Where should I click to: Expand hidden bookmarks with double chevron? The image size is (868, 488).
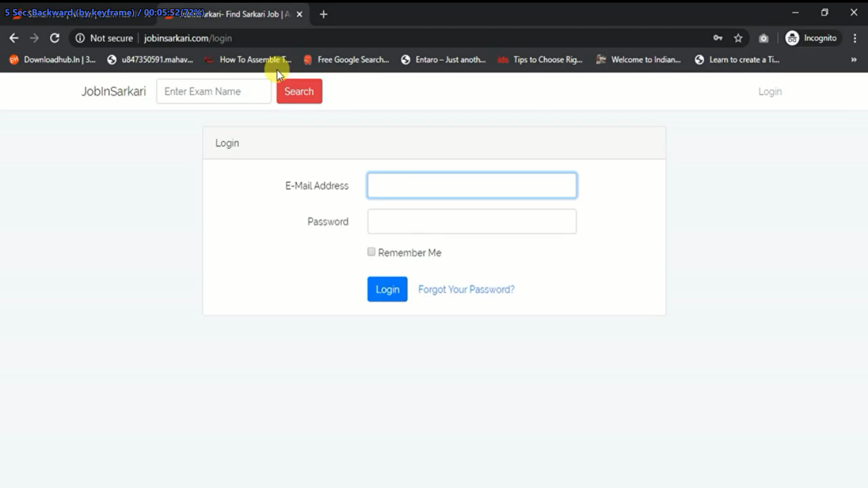854,60
